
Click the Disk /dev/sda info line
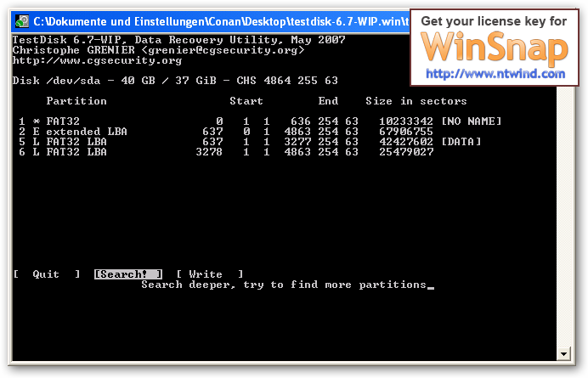[175, 81]
